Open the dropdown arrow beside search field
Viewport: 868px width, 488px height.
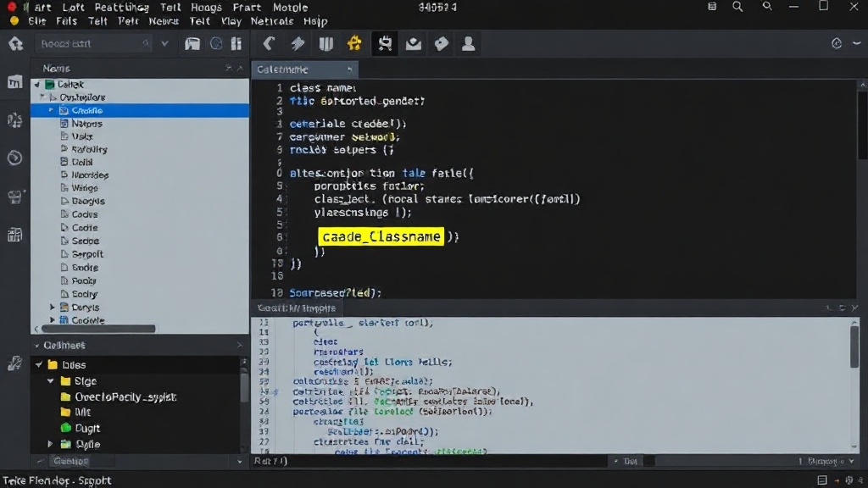[x=164, y=44]
